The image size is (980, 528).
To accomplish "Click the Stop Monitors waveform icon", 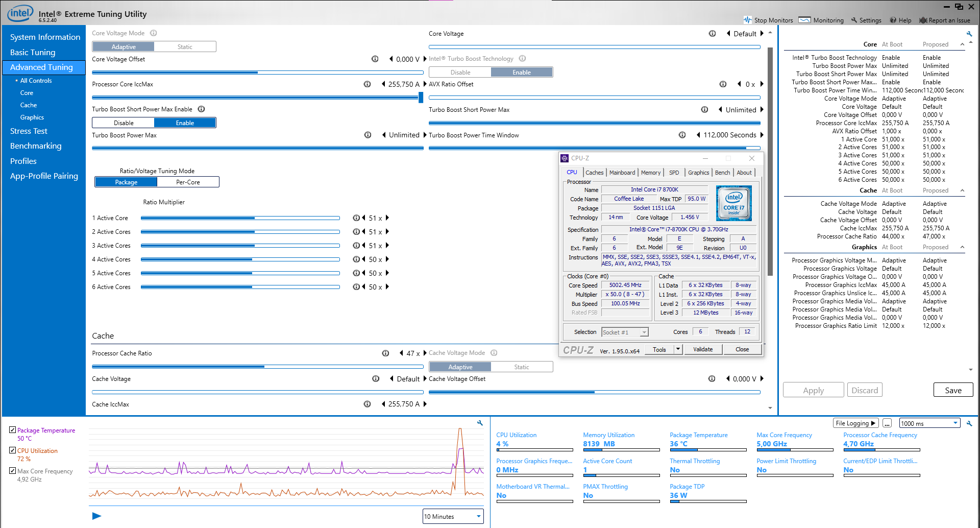I will pyautogui.click(x=748, y=20).
